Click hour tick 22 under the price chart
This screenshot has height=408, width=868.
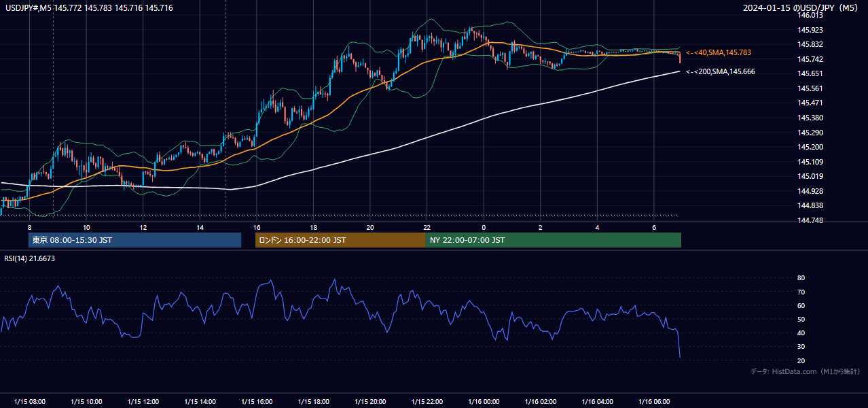click(x=427, y=227)
